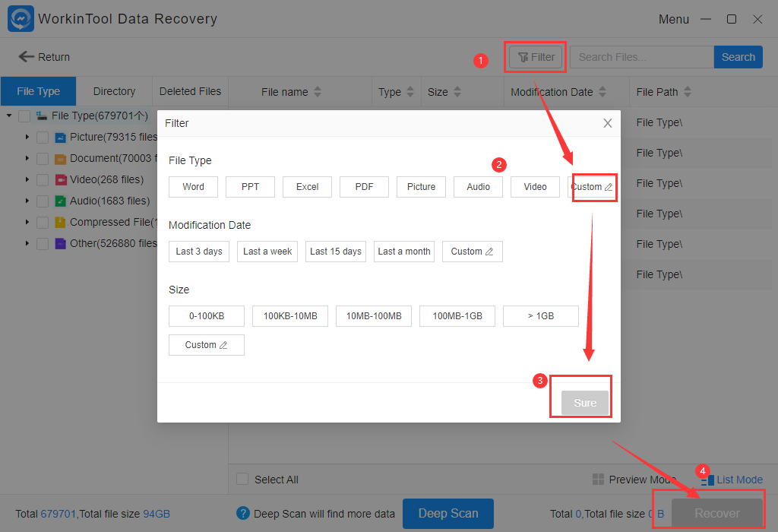Select the PPT file type filter
This screenshot has height=532, width=778.
coord(250,187)
